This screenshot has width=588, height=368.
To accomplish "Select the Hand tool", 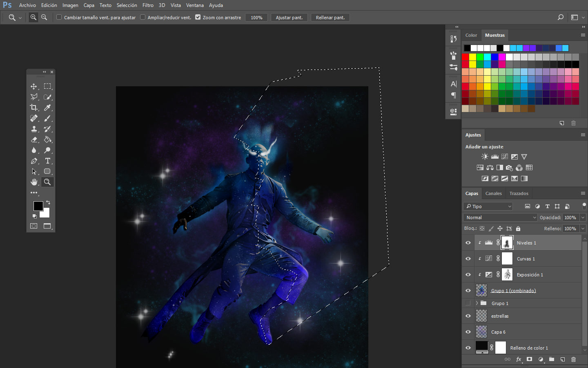I will [34, 182].
